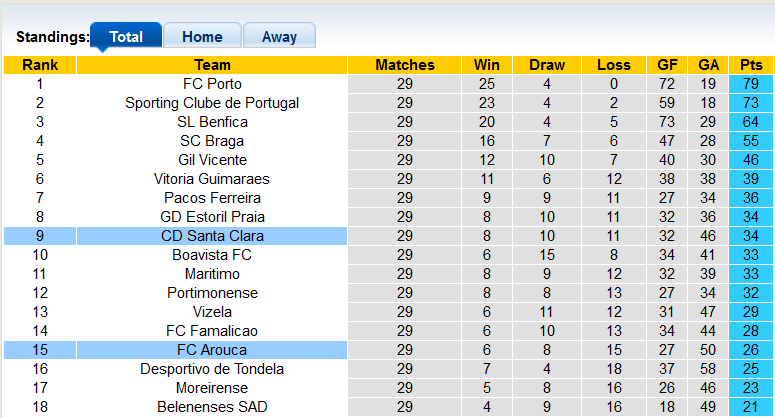Click the Matches column header
775x418 pixels.
pyautogui.click(x=404, y=65)
